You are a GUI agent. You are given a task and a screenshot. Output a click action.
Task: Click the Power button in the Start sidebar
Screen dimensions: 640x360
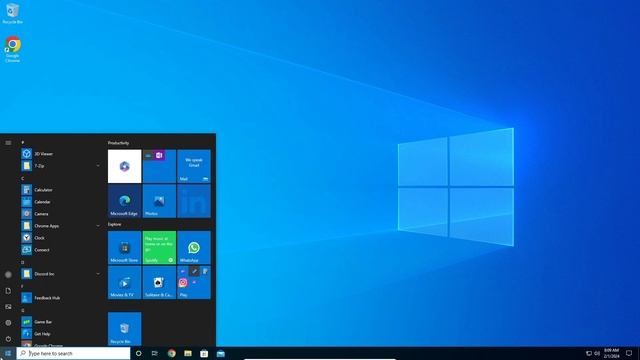pyautogui.click(x=8, y=339)
